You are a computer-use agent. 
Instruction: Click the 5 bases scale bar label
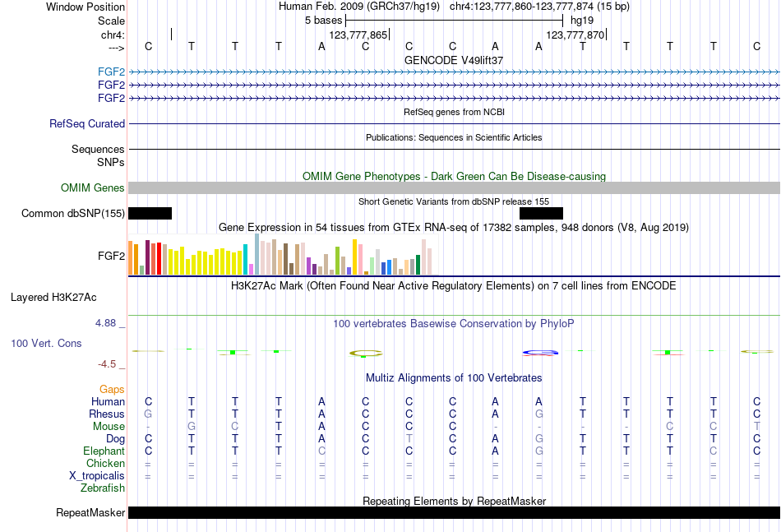pos(324,21)
